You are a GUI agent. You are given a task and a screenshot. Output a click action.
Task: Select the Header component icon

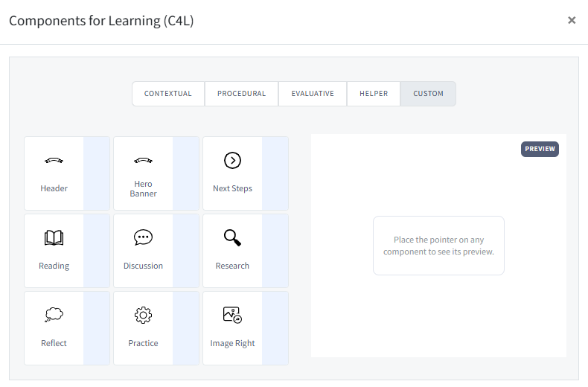pos(54,161)
